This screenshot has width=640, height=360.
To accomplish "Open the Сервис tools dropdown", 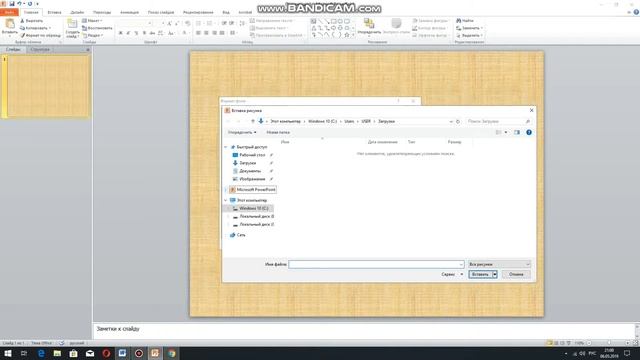I will 452,274.
